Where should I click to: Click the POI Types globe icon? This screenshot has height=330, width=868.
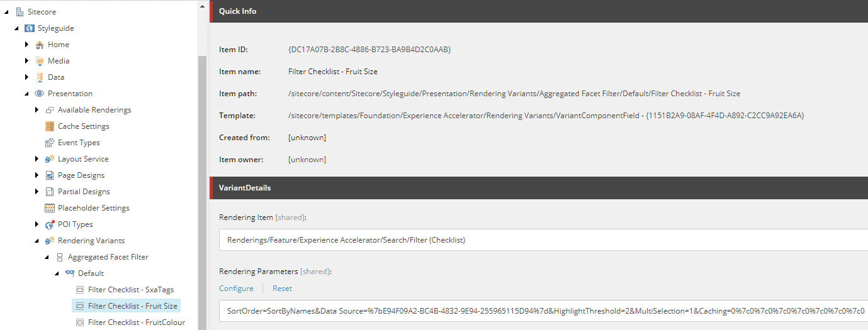tap(49, 224)
